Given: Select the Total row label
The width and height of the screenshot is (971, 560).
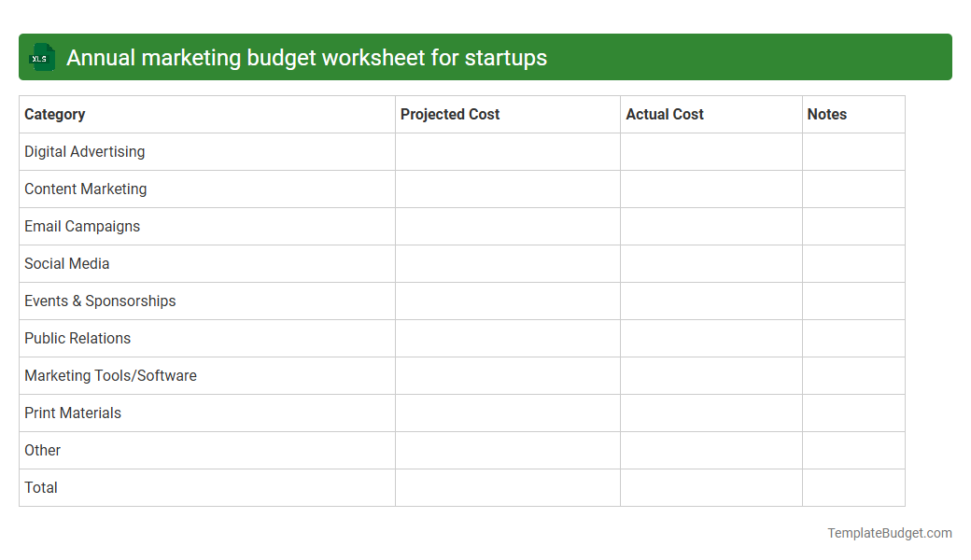Looking at the screenshot, I should click(40, 487).
